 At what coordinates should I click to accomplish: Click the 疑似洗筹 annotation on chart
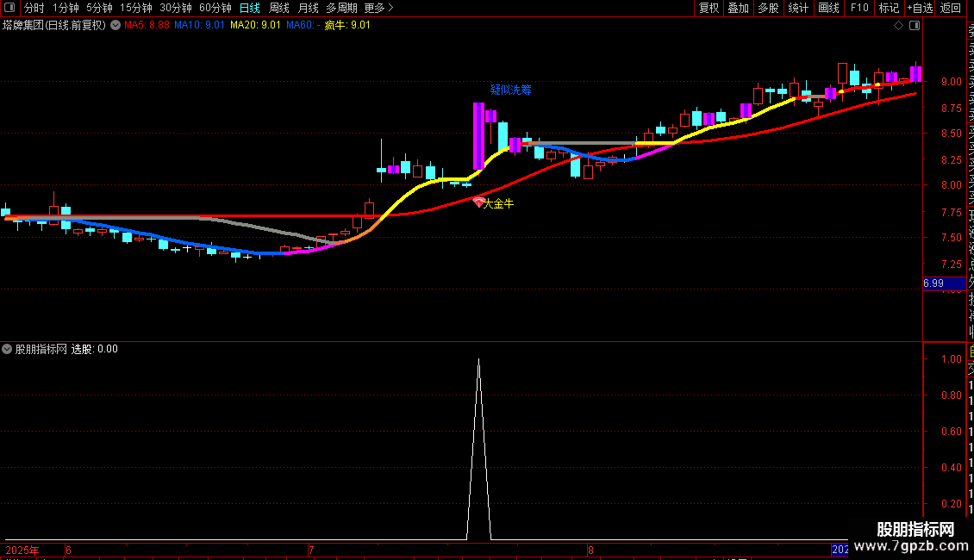[x=510, y=90]
